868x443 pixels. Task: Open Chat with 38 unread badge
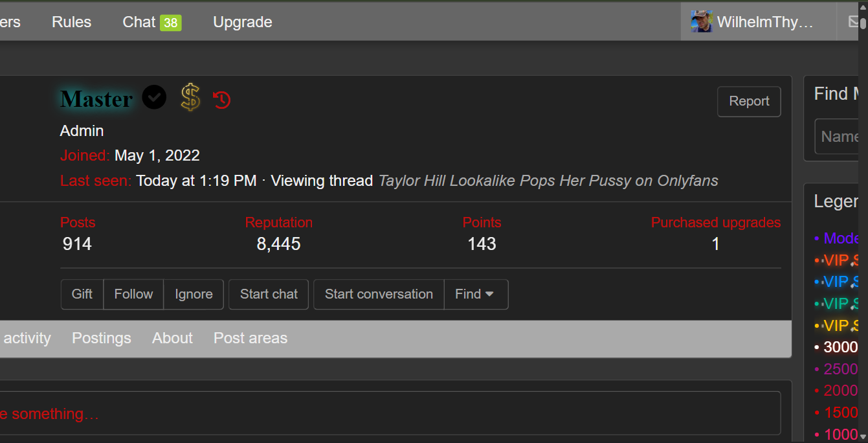pos(152,22)
